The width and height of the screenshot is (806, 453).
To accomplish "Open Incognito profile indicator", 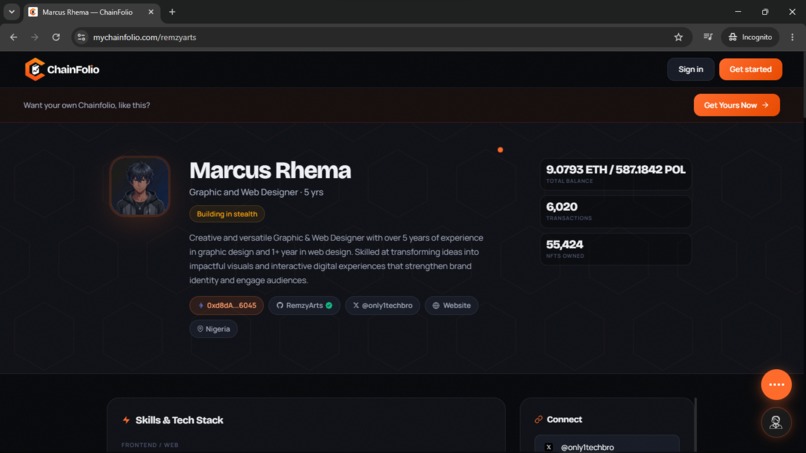I will pyautogui.click(x=750, y=37).
